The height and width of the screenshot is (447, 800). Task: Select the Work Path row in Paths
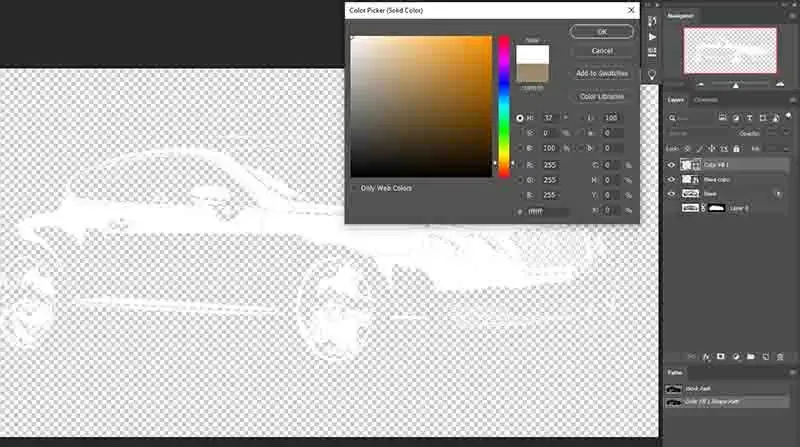[x=727, y=389]
